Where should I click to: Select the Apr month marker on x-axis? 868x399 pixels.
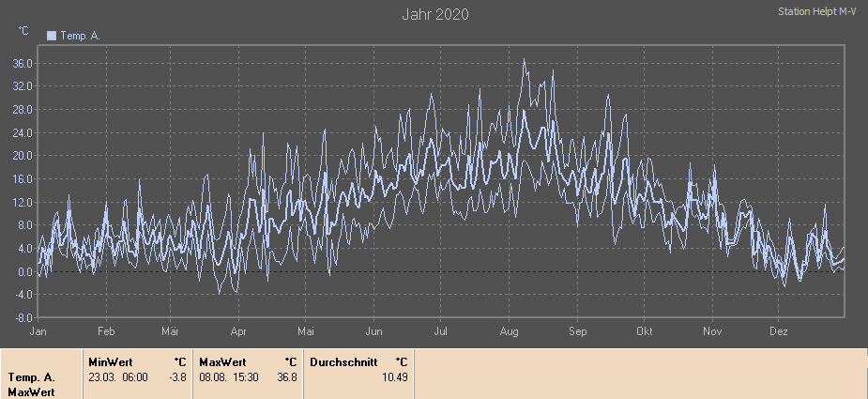pyautogui.click(x=238, y=331)
